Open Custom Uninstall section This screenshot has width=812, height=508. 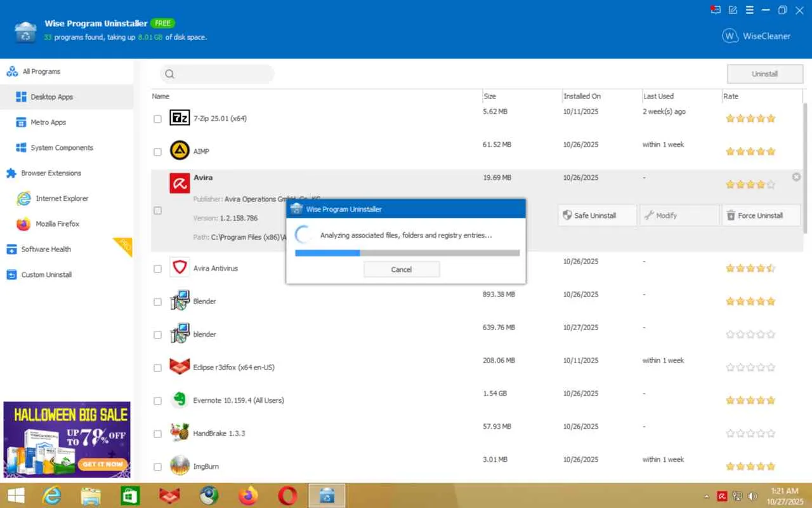click(67, 275)
